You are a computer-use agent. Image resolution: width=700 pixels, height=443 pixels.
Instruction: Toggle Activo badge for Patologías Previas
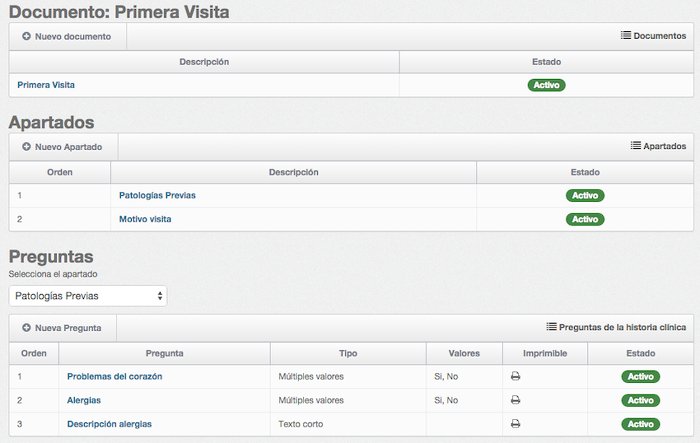(x=585, y=195)
